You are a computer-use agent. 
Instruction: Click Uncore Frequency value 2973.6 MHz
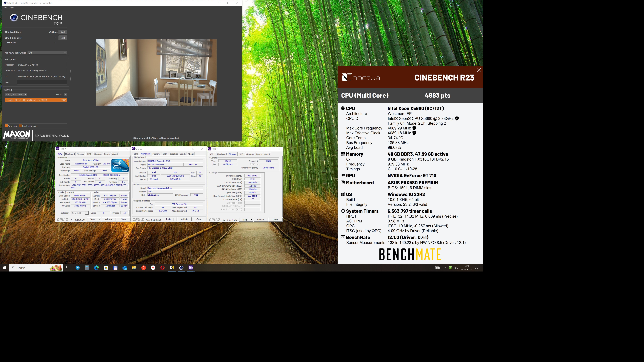269,168
